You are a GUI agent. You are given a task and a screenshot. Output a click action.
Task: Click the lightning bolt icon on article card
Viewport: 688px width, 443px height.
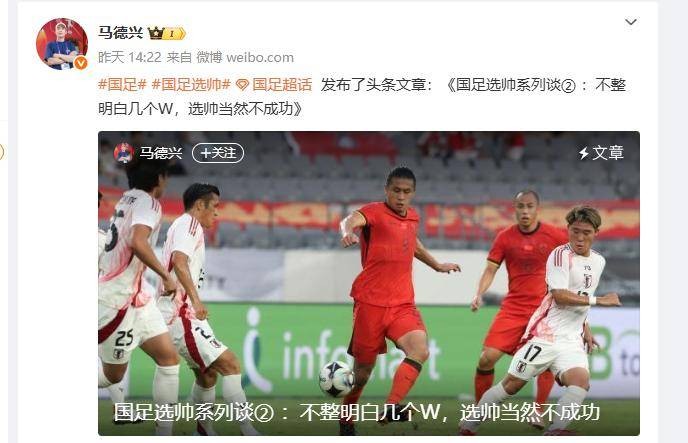click(x=584, y=153)
